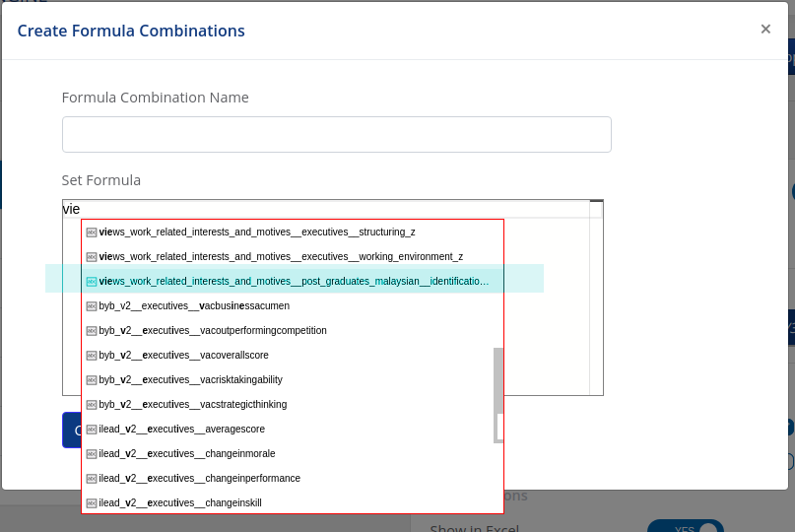Insert ilead_v2__executives__changeinskill variable

[x=293, y=502]
